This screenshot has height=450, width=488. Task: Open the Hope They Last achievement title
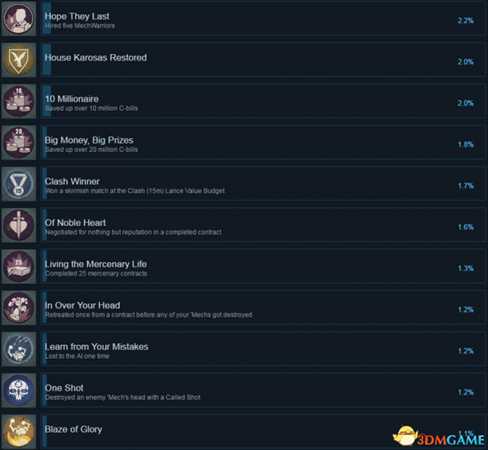[77, 16]
